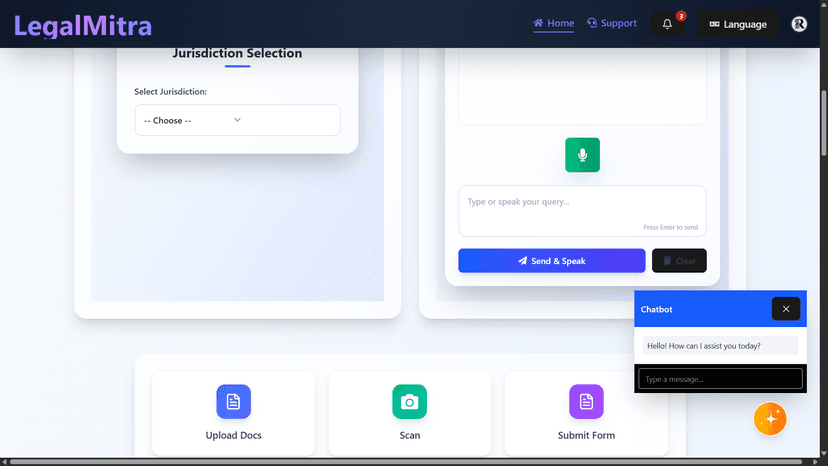Click the chatbot 'Type a message' input
This screenshot has width=828, height=466.
click(x=720, y=379)
